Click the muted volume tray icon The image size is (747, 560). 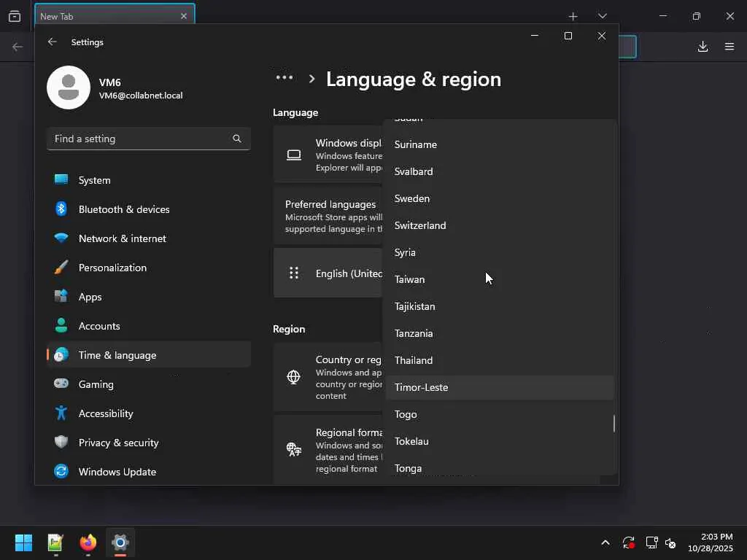(x=671, y=542)
